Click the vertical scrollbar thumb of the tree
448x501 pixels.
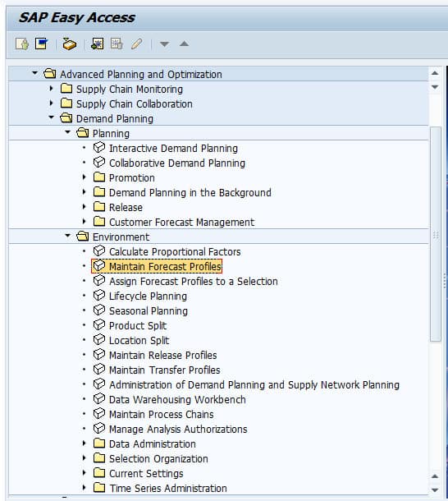click(436, 234)
